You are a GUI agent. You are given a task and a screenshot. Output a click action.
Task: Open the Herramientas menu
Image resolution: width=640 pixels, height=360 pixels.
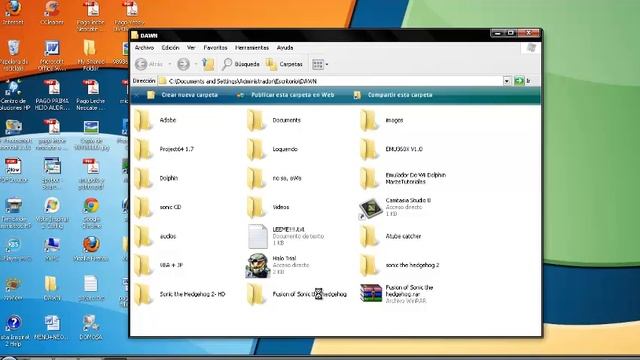click(252, 48)
